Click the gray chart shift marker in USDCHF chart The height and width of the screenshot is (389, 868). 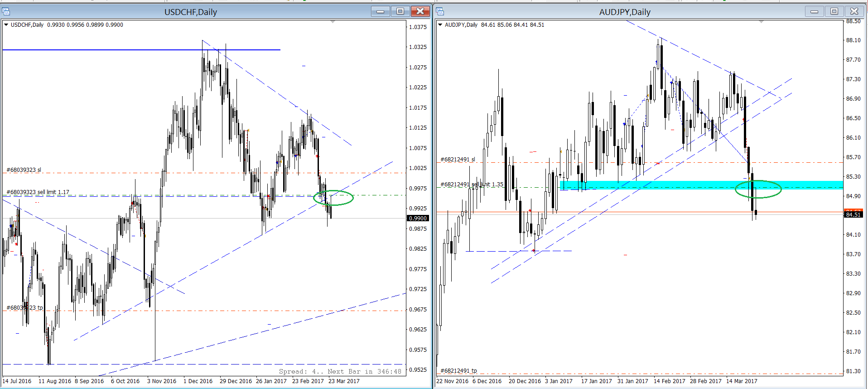[333, 22]
